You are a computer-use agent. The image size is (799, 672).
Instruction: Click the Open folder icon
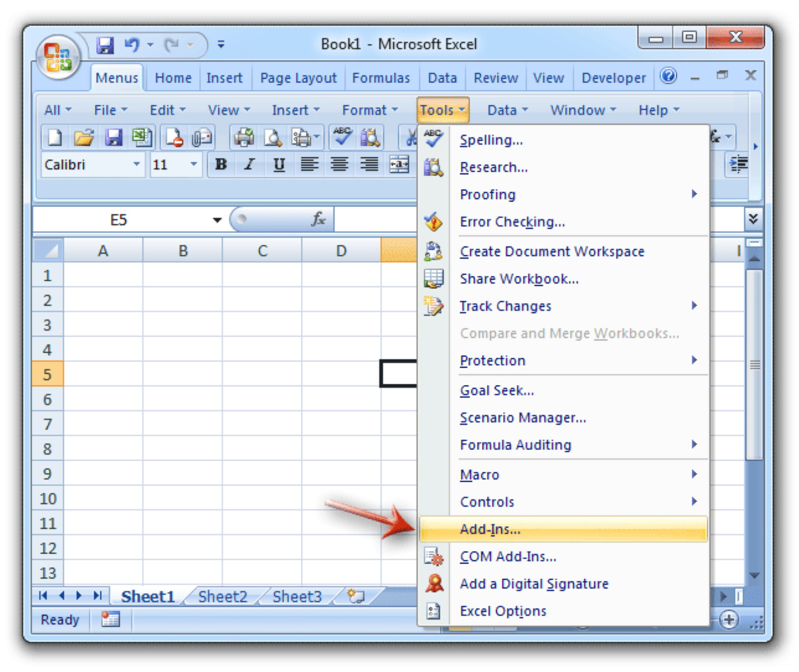(x=84, y=137)
